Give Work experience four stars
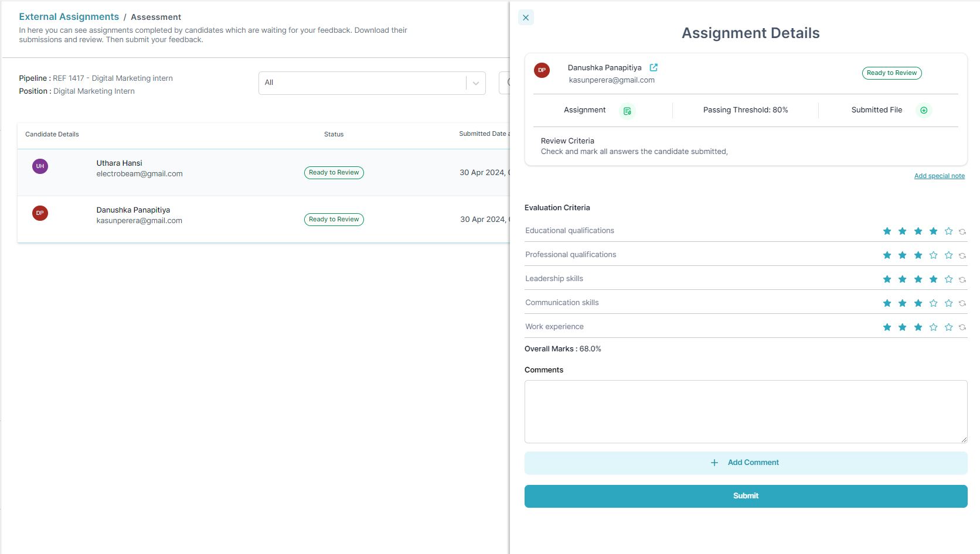This screenshot has height=554, width=980. tap(934, 327)
